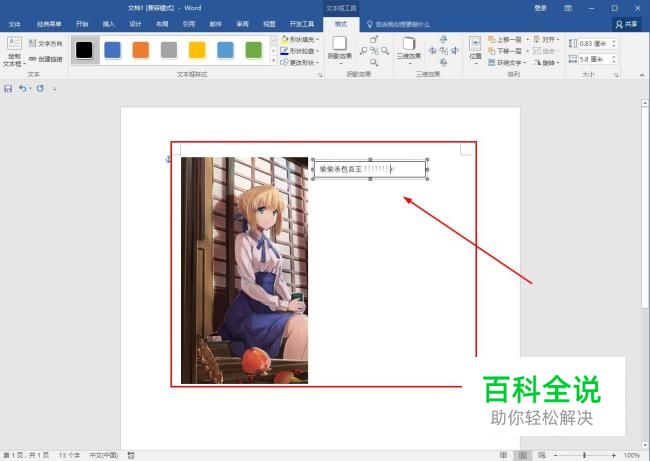The height and width of the screenshot is (461, 650).
Task: Open Rotate (旋转) dropdown
Action: [x=546, y=63]
